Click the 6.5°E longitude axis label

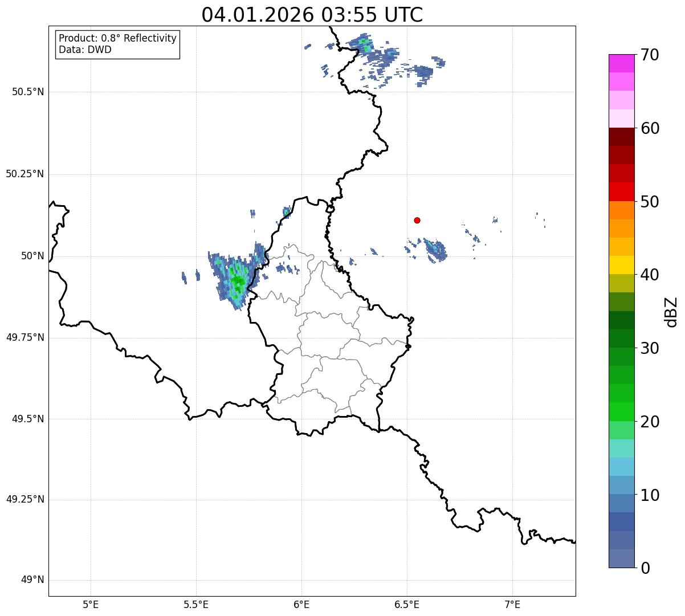tap(407, 604)
